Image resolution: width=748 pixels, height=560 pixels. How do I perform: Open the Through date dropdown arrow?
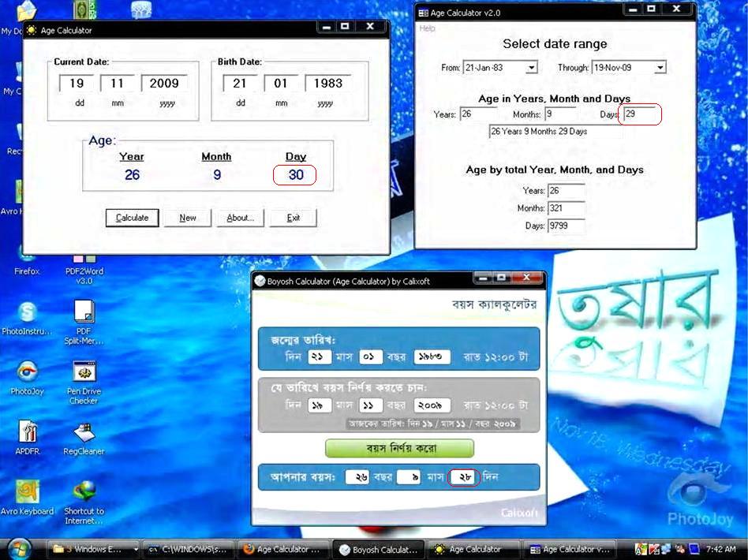pos(660,68)
